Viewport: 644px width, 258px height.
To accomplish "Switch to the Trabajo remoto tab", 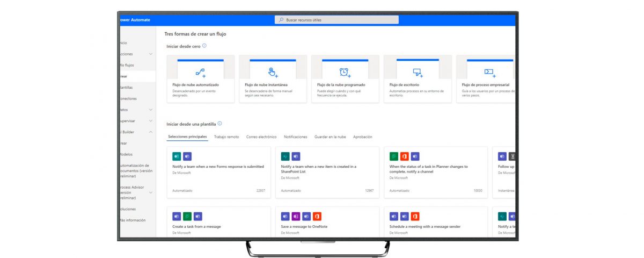I will 226,137.
